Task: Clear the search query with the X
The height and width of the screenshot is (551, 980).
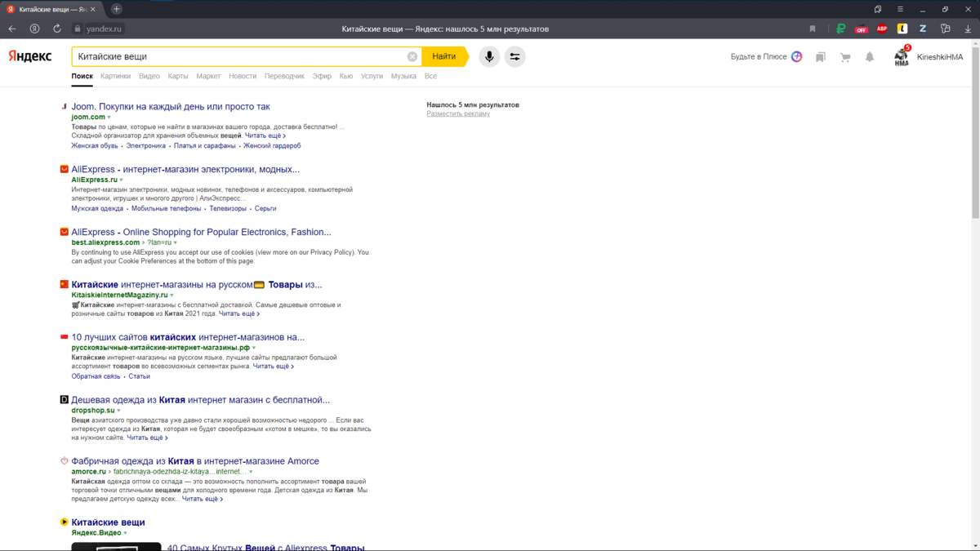Action: point(412,56)
